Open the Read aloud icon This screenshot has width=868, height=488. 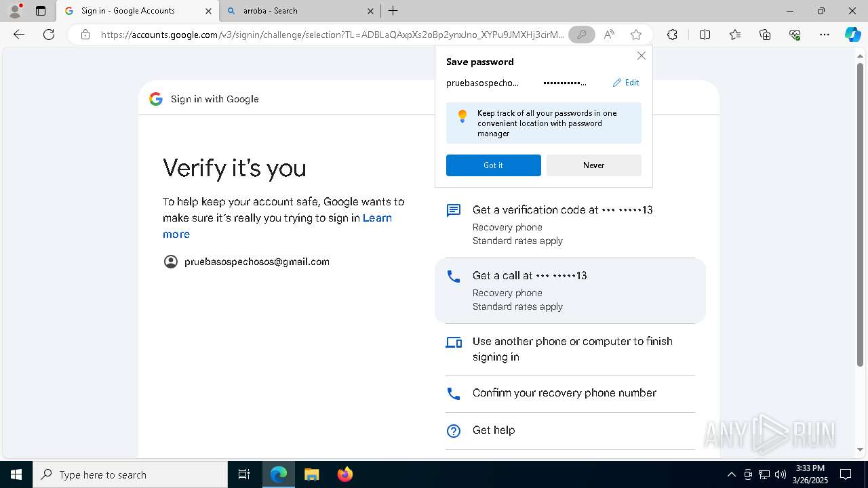(x=609, y=35)
